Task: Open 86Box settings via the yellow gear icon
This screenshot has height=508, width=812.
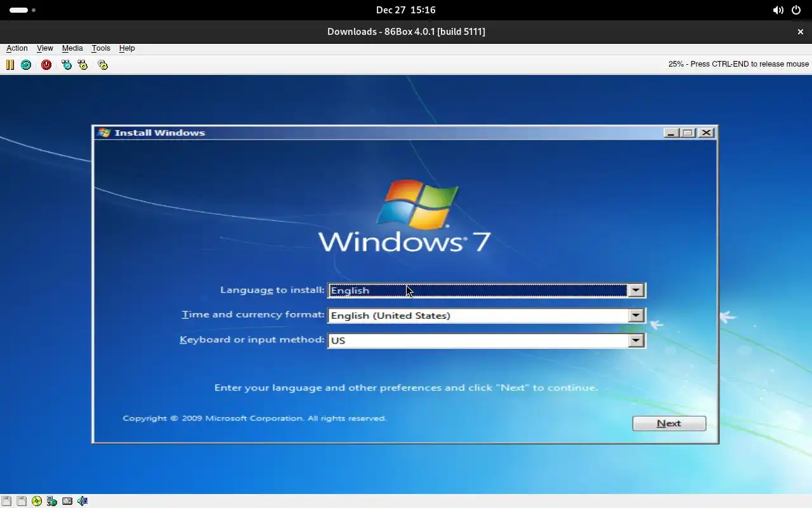Action: tap(103, 65)
